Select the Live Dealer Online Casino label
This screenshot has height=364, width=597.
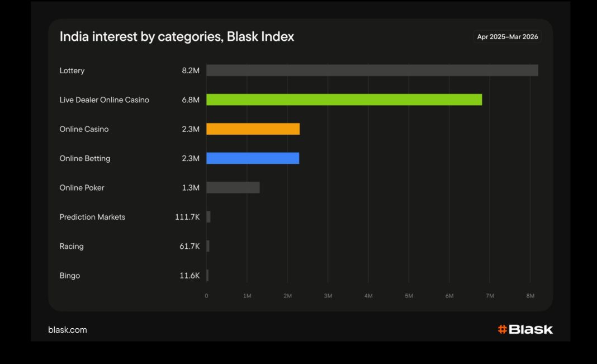pos(105,100)
